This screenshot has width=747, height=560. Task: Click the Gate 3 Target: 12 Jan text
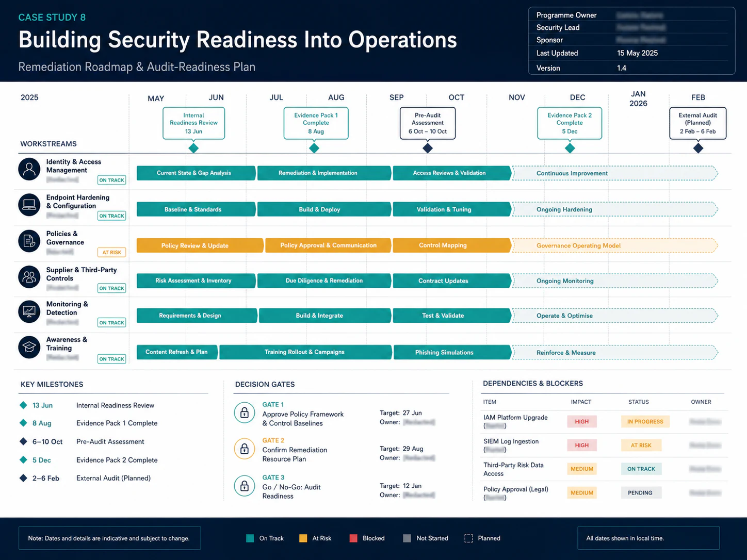(x=401, y=486)
